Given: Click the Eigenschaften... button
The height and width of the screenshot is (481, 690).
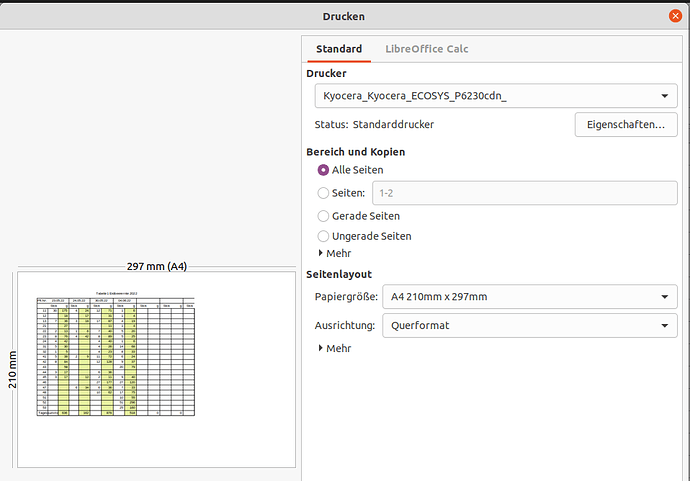Looking at the screenshot, I should coord(626,125).
